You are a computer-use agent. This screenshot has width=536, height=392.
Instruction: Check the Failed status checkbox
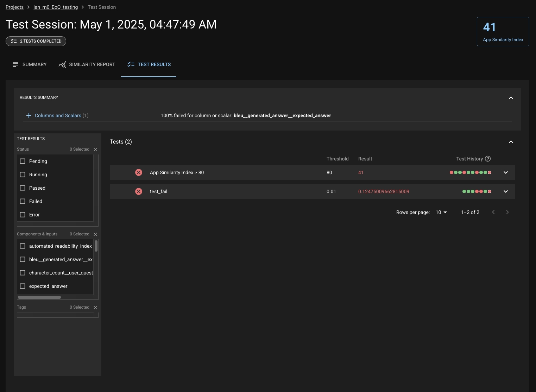[x=23, y=201]
